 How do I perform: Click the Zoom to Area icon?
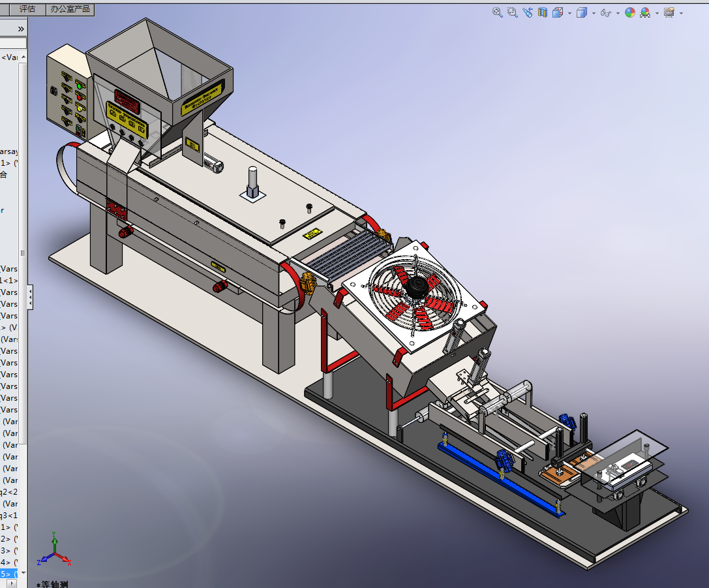512,12
